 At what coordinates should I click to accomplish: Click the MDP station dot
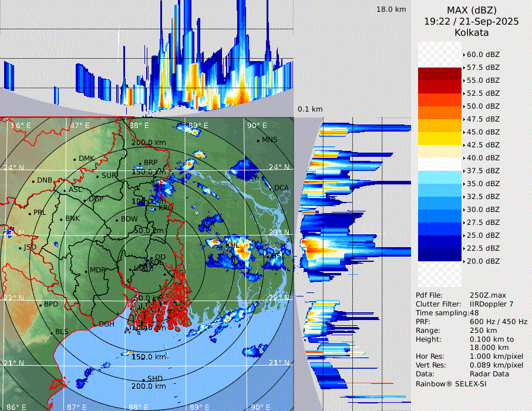[x=86, y=271]
